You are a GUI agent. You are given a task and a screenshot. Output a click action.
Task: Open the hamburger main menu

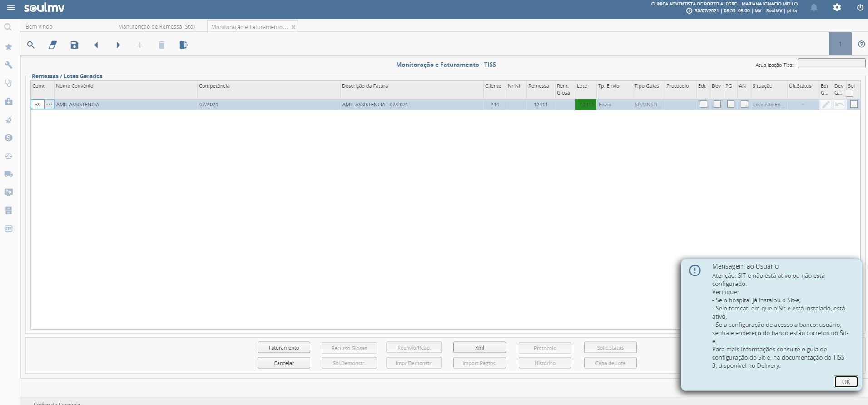[x=11, y=8]
